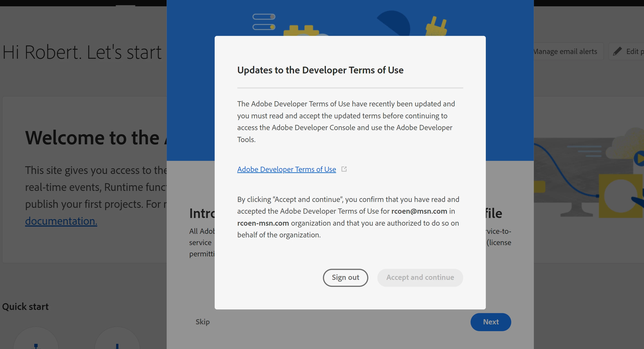Click the bold rcoen@msn.com email text
The image size is (644, 349).
point(419,211)
